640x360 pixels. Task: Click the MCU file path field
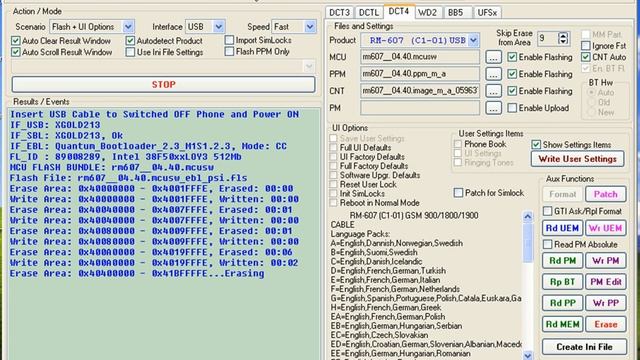pyautogui.click(x=420, y=57)
